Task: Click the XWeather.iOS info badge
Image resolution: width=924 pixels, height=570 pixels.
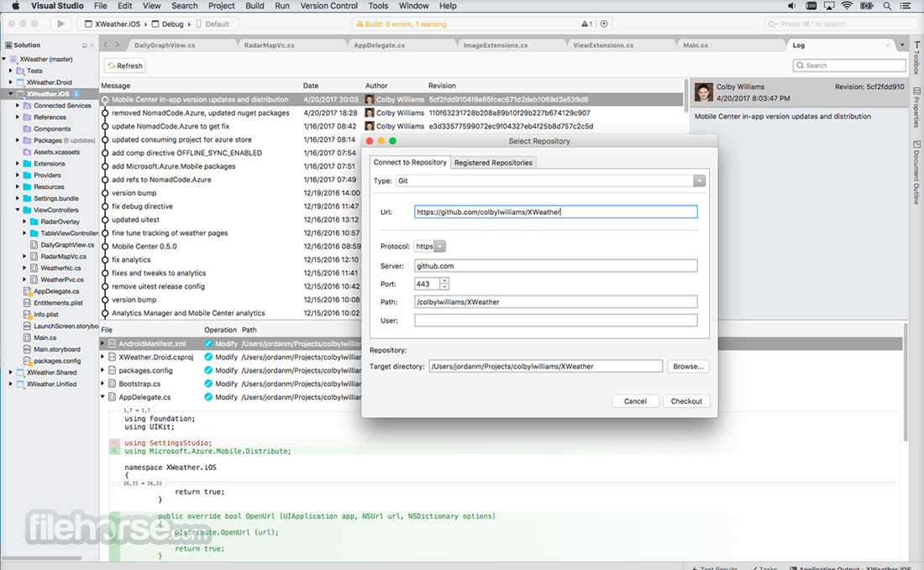Action: tap(76, 94)
